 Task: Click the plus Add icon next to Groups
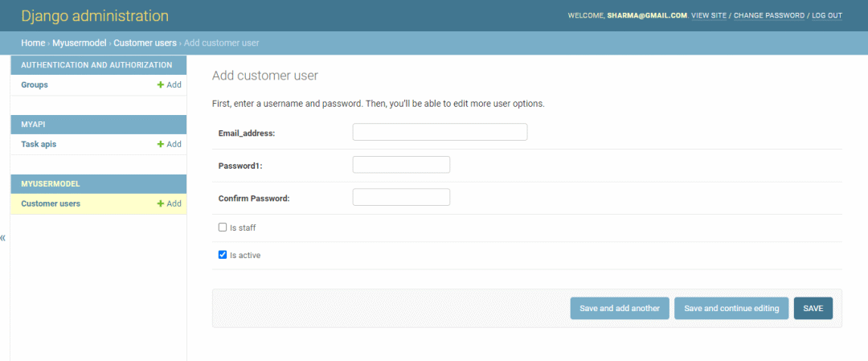161,85
